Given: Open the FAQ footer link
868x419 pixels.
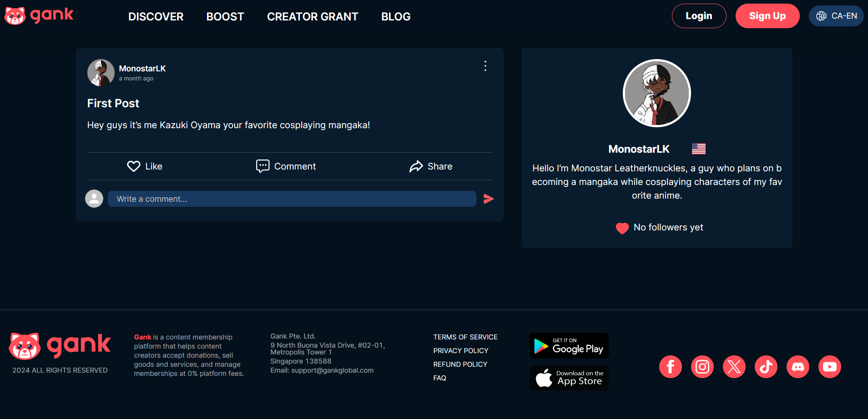Looking at the screenshot, I should pyautogui.click(x=440, y=378).
